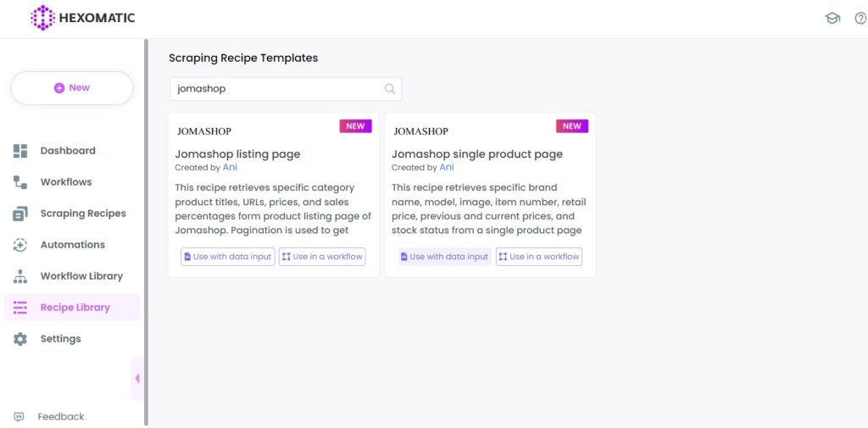The image size is (868, 428).
Task: Click the Automations sidebar icon
Action: [x=20, y=245]
